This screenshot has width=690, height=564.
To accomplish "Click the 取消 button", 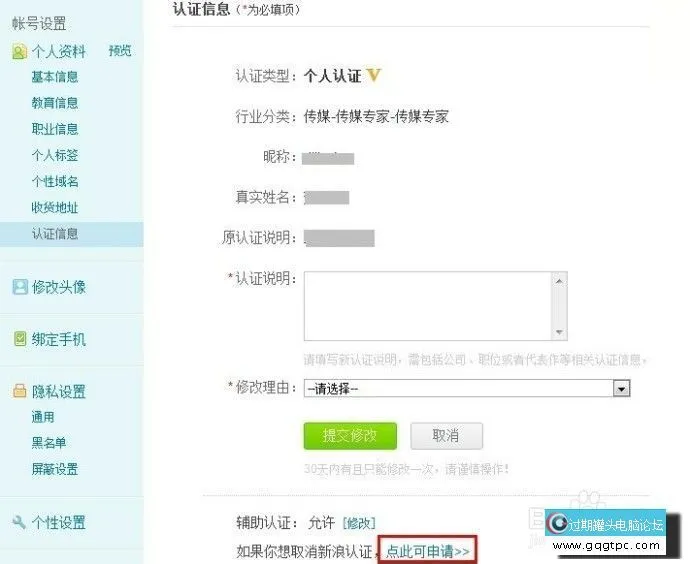I will (446, 436).
